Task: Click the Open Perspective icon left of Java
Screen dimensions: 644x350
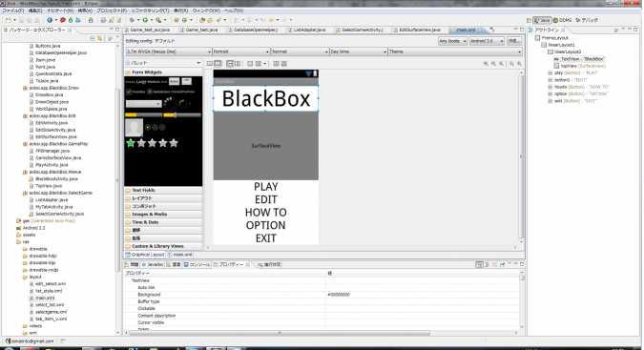Action: click(x=529, y=20)
